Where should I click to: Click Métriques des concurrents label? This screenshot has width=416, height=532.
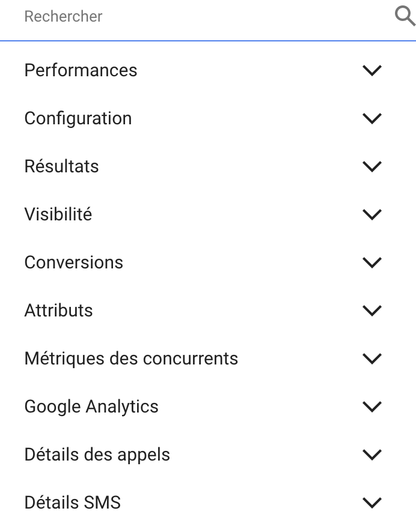[131, 358]
